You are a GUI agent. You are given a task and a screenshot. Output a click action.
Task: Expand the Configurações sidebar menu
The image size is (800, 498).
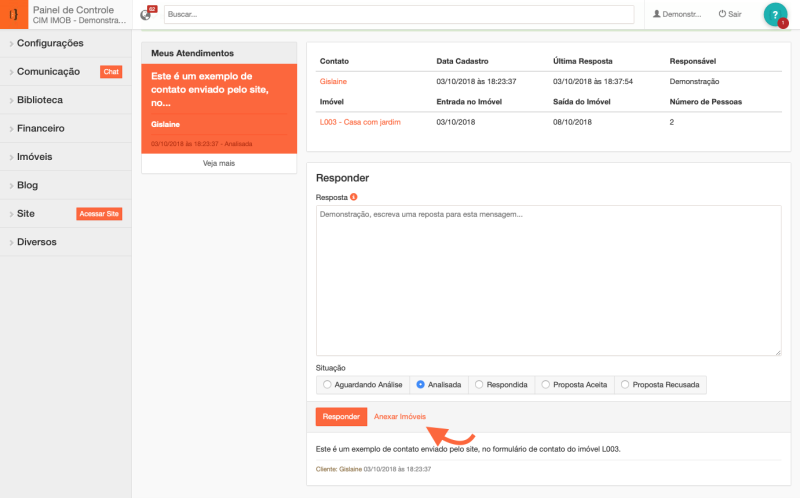point(50,44)
